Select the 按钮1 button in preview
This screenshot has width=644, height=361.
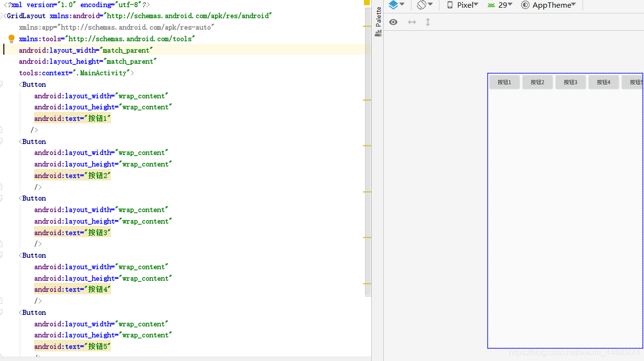pyautogui.click(x=504, y=82)
